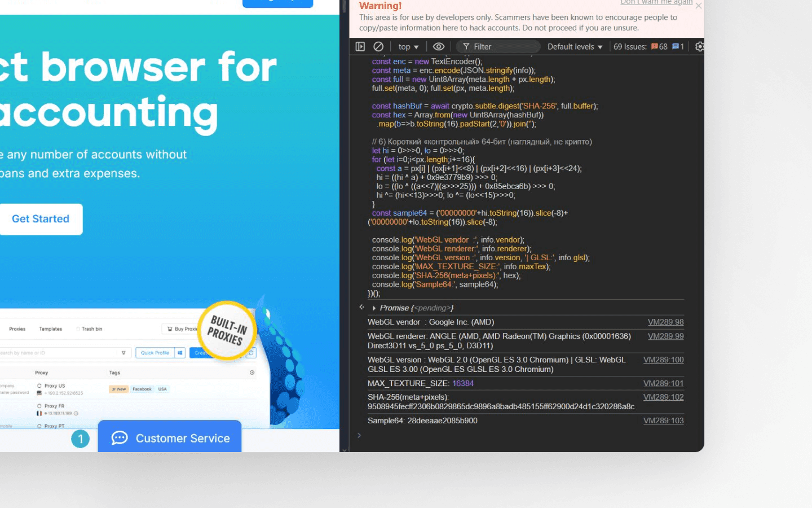Click the New tag chip
Image resolution: width=812 pixels, height=508 pixels.
(x=118, y=389)
